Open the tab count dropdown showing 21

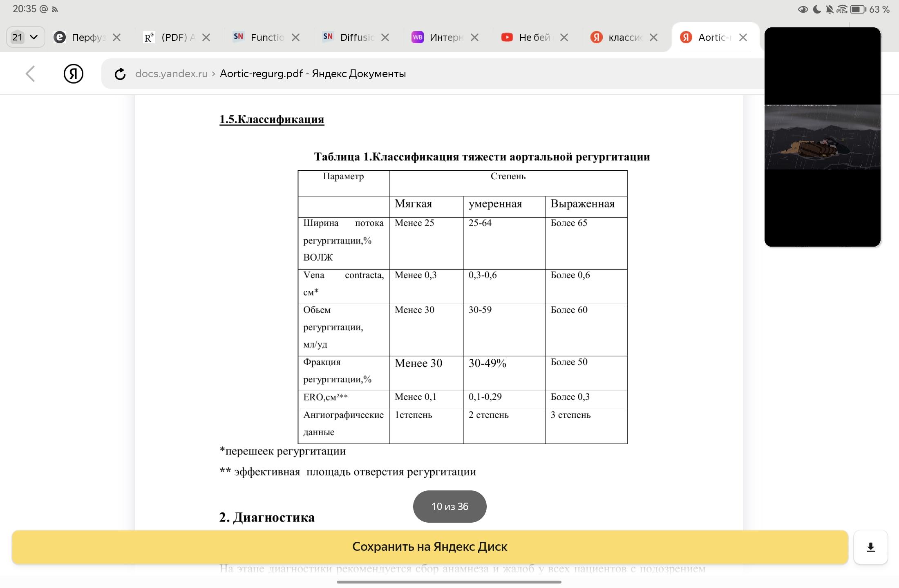[x=25, y=37]
